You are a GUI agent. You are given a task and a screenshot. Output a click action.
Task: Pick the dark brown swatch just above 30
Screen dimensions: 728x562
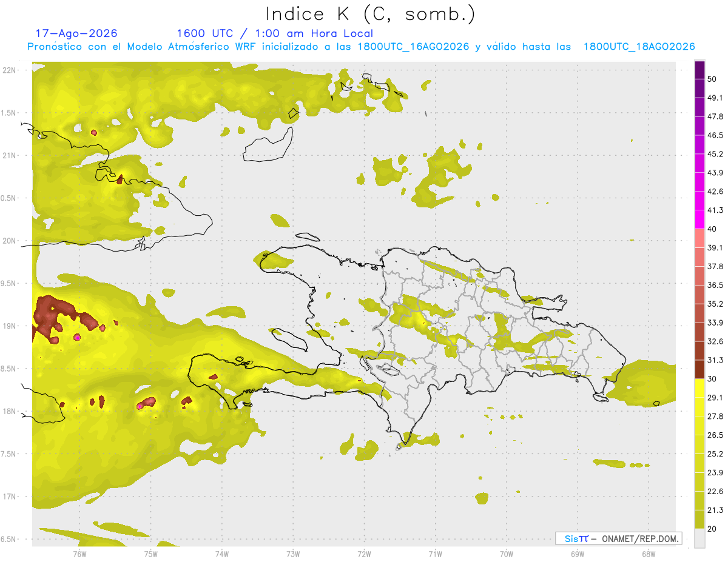[699, 369]
